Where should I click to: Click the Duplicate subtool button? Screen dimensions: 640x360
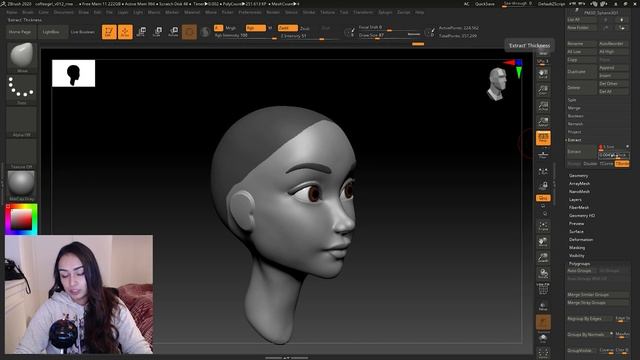click(x=582, y=71)
